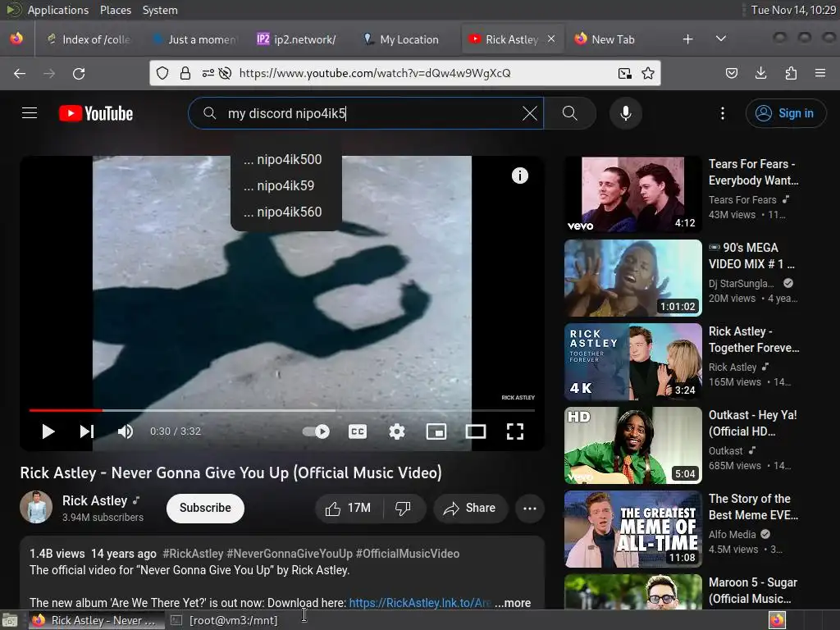The height and width of the screenshot is (630, 840).
Task: Open Outkast Hey Ya! video thumbnail
Action: tap(632, 445)
